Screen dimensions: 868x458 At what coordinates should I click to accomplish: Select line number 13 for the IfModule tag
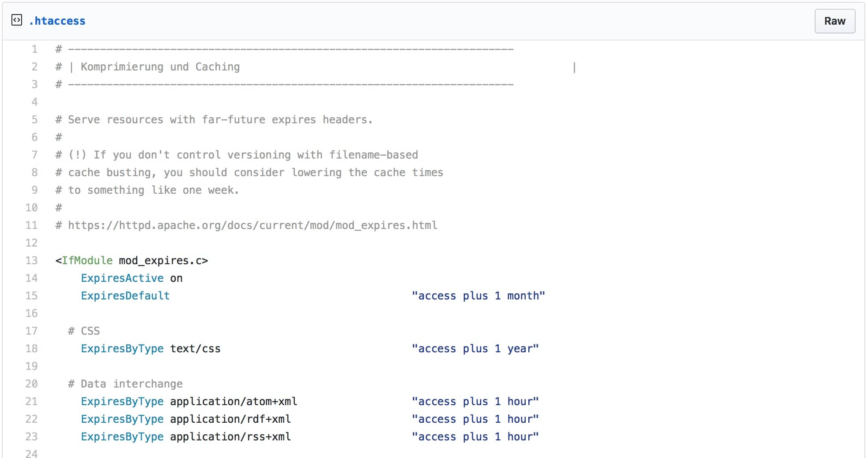pos(32,261)
